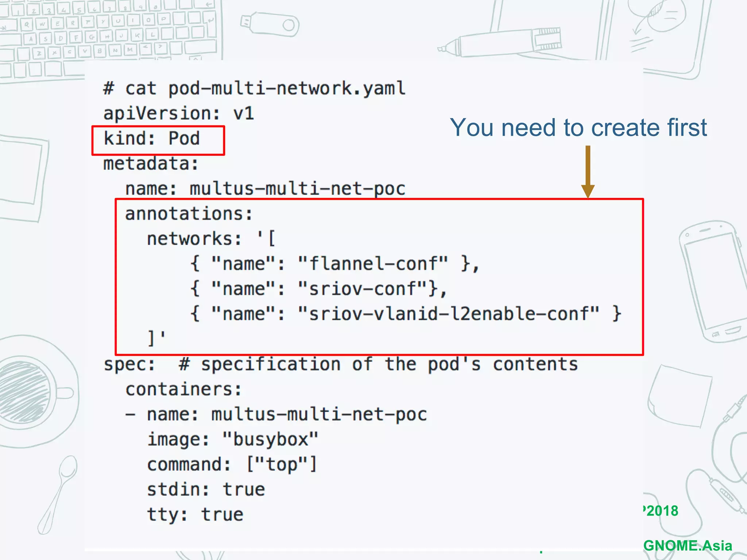Image resolution: width=747 pixels, height=560 pixels.
Task: Click the 'tty: true' line
Action: tap(195, 514)
